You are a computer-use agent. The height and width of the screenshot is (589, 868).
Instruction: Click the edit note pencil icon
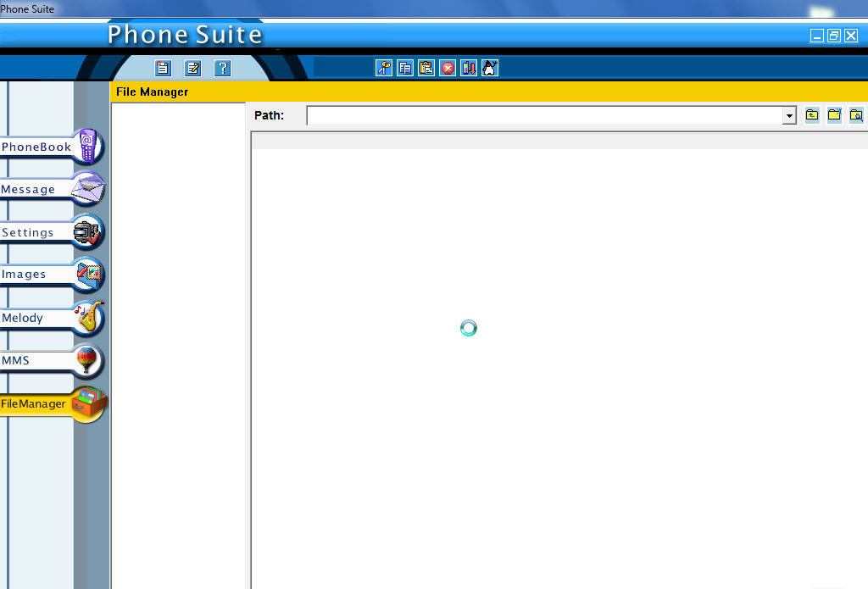coord(193,69)
